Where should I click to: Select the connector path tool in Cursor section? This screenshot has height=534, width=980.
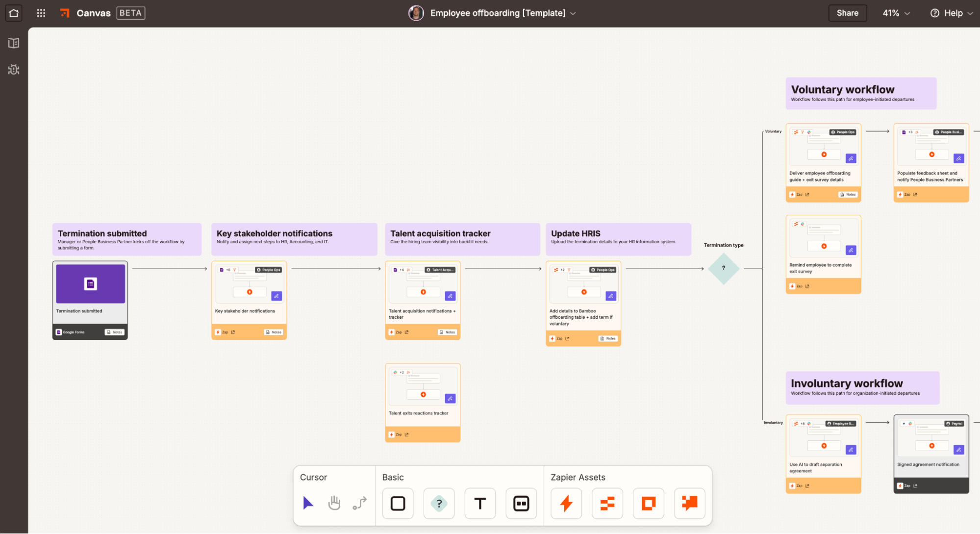coord(359,503)
